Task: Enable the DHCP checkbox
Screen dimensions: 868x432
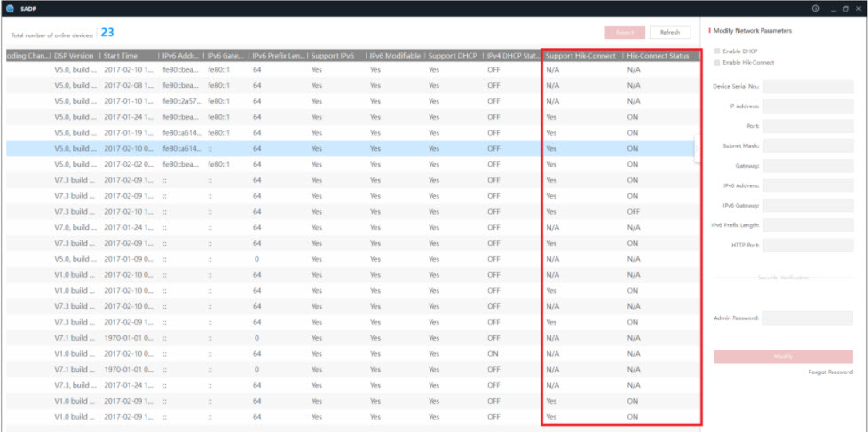Action: pos(717,51)
